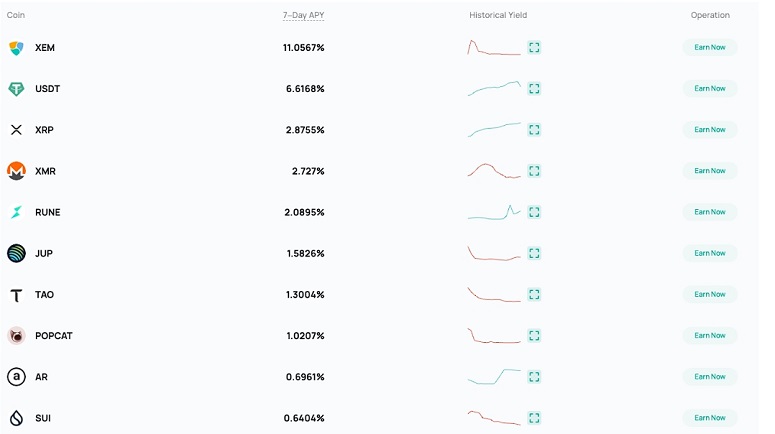Image resolution: width=775 pixels, height=434 pixels.
Task: Open the TAO coin name link
Action: coord(44,295)
